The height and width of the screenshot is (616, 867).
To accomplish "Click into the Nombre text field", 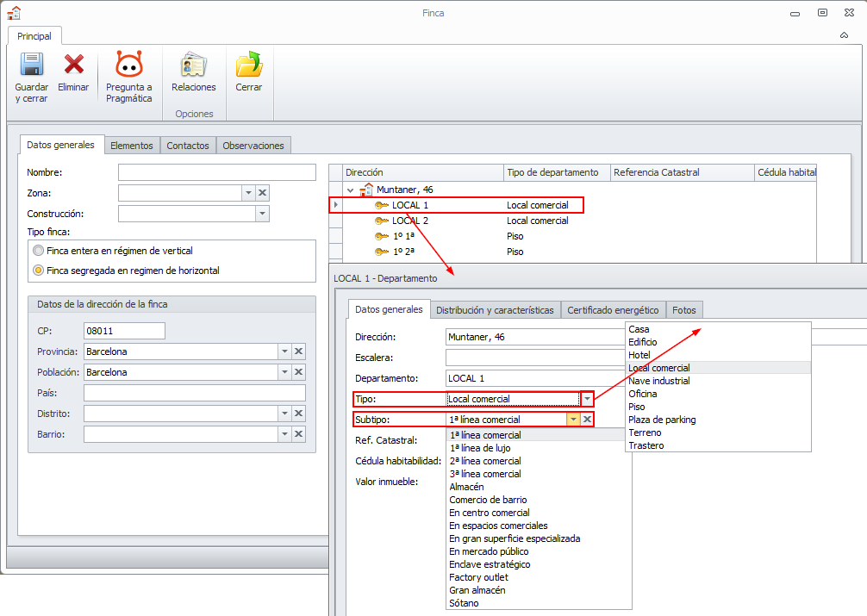I will coord(216,172).
